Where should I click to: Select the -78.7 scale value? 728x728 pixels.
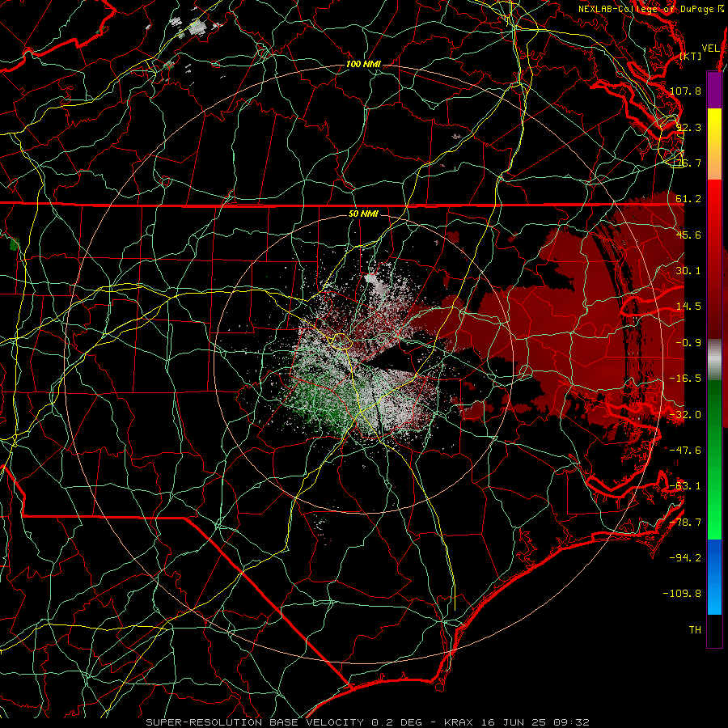point(685,523)
